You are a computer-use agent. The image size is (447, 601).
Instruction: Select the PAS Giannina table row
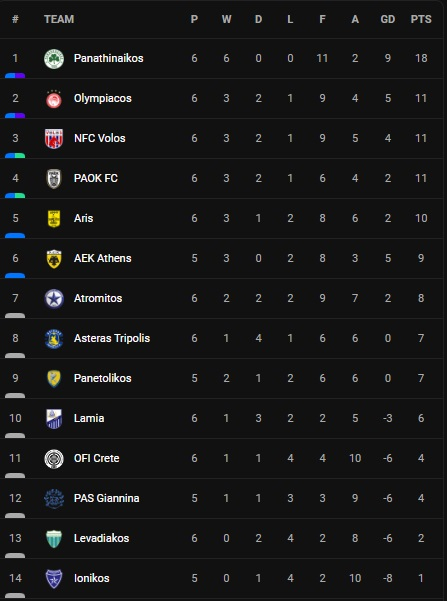pos(222,498)
